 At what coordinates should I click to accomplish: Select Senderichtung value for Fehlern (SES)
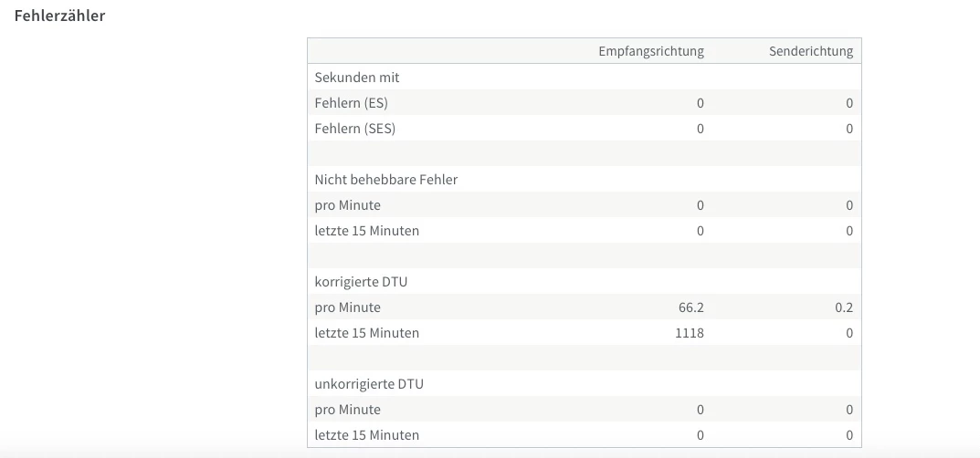point(849,129)
